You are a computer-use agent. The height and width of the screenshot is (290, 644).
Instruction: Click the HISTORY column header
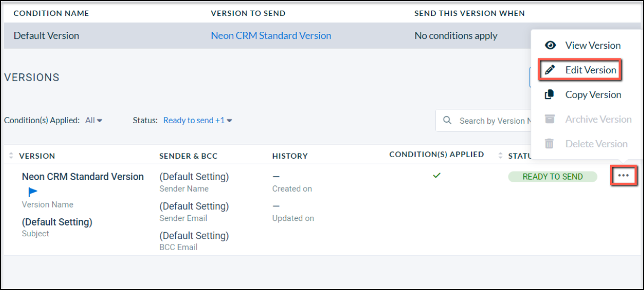290,156
